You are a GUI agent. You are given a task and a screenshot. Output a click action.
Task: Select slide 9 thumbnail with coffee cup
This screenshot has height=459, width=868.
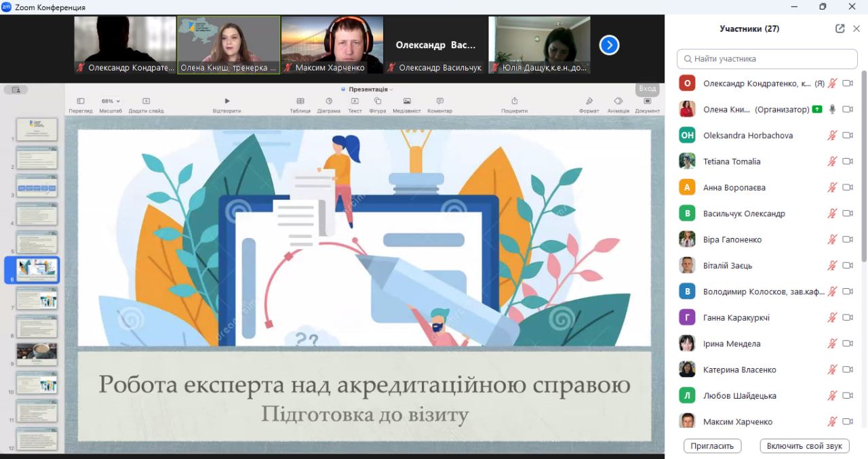[37, 353]
